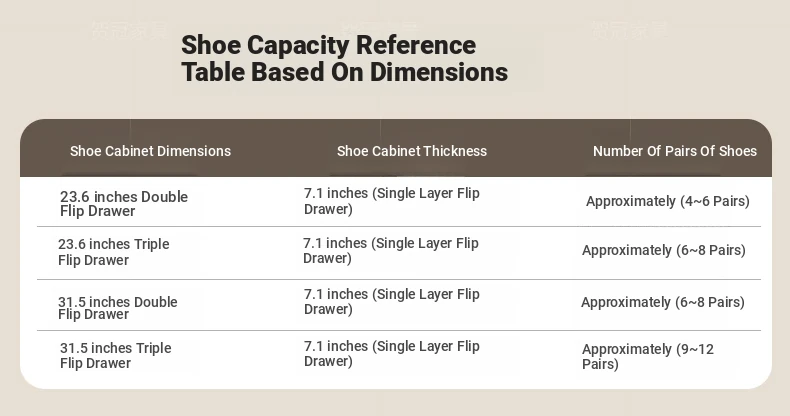Click the Shoe Capacity Reference Table heading
The image size is (790, 416).
click(344, 58)
